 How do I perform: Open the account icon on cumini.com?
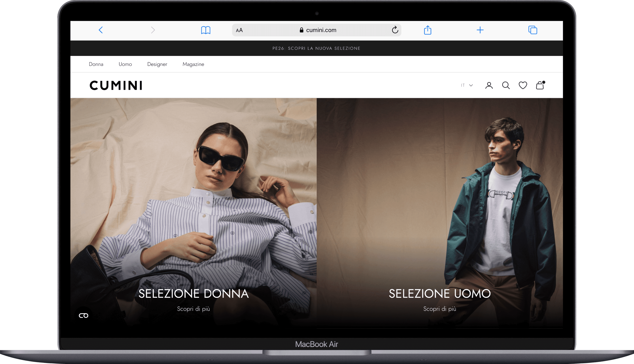coord(489,85)
